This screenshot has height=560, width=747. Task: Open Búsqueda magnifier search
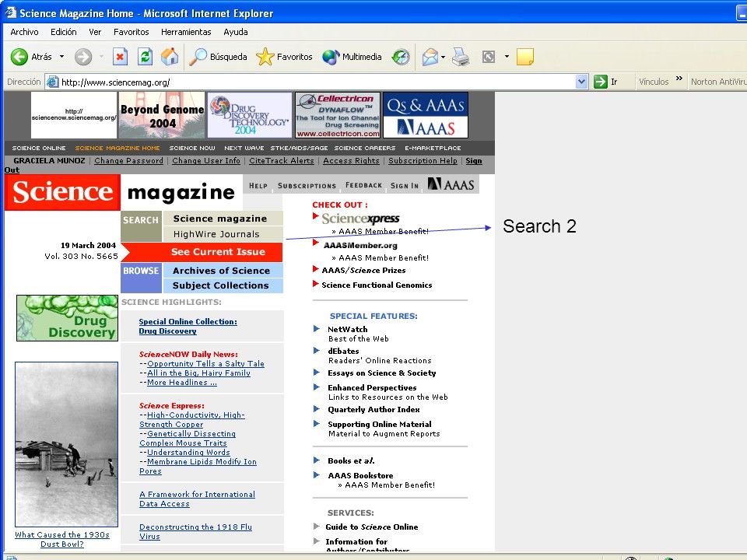[218, 57]
